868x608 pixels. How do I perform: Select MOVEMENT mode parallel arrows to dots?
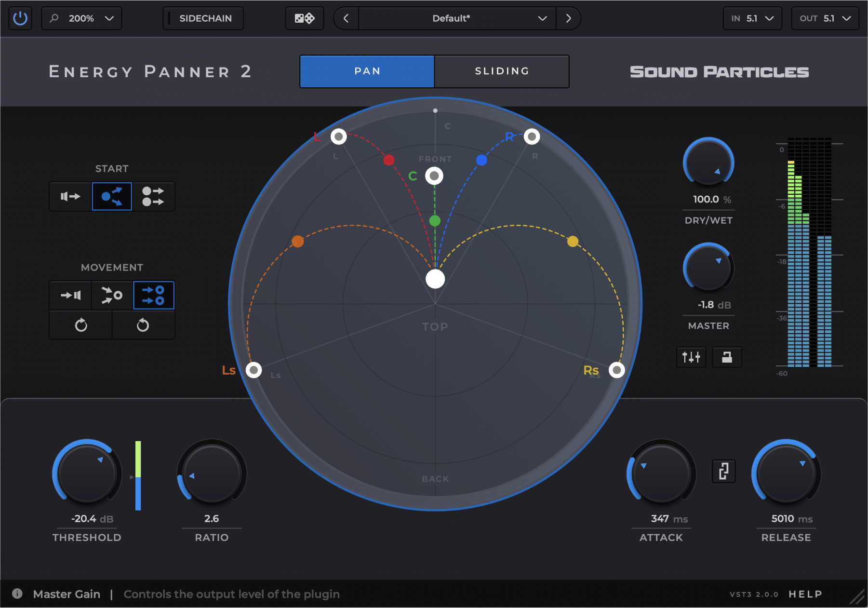[x=154, y=295]
